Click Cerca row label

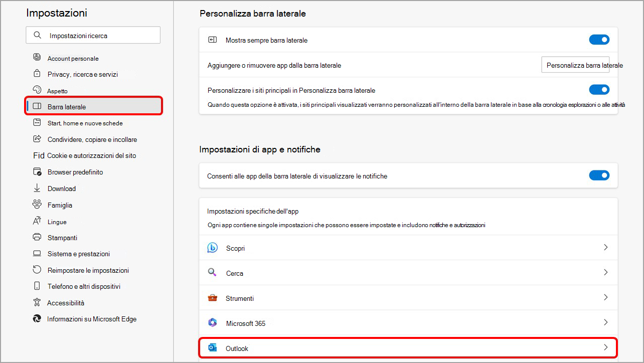235,273
